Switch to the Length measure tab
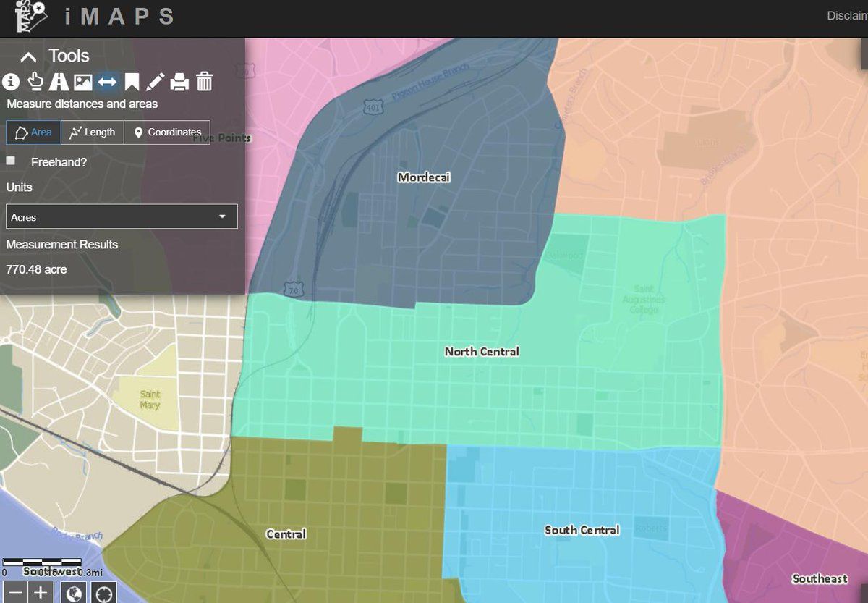The height and width of the screenshot is (603, 868). [93, 132]
